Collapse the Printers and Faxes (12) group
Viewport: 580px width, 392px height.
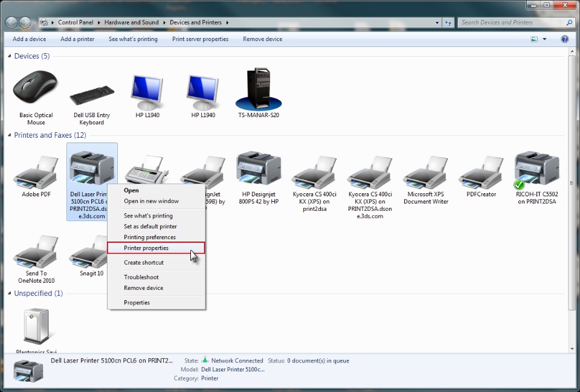pyautogui.click(x=9, y=135)
